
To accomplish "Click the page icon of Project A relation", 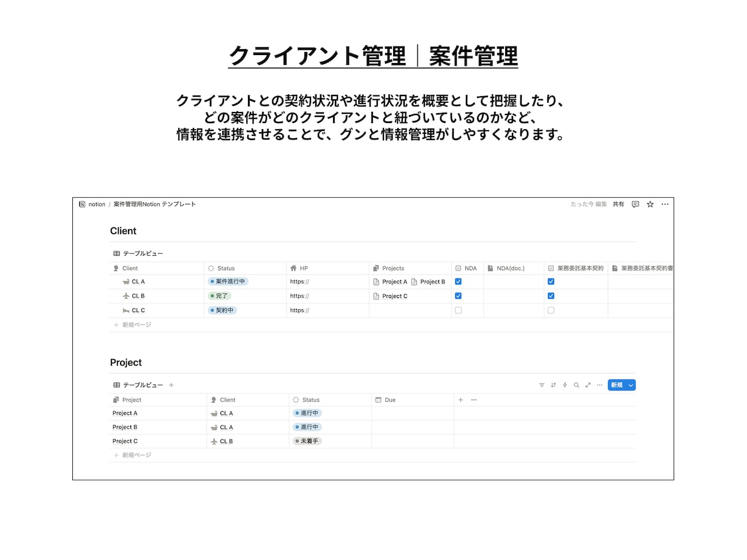I will [377, 282].
